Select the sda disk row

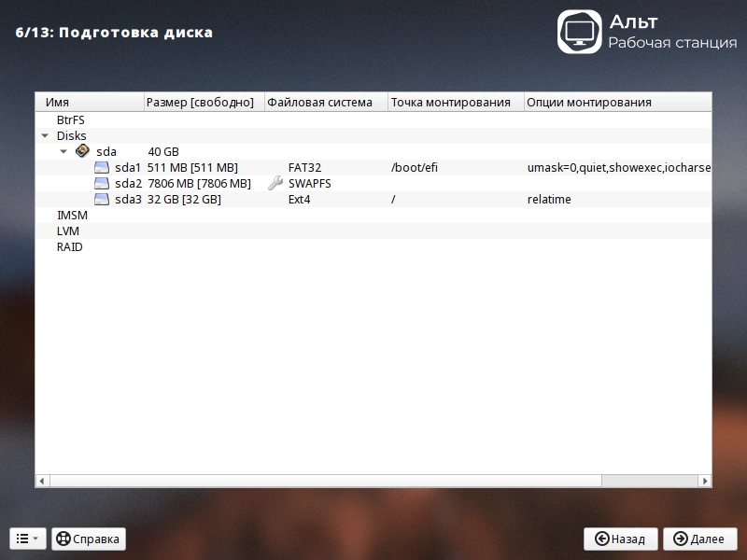pos(373,151)
